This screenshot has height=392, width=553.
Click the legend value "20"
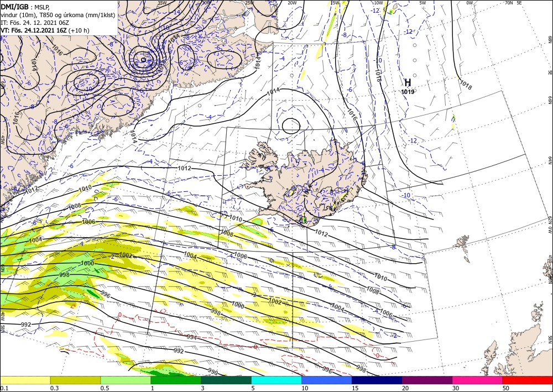(405, 388)
